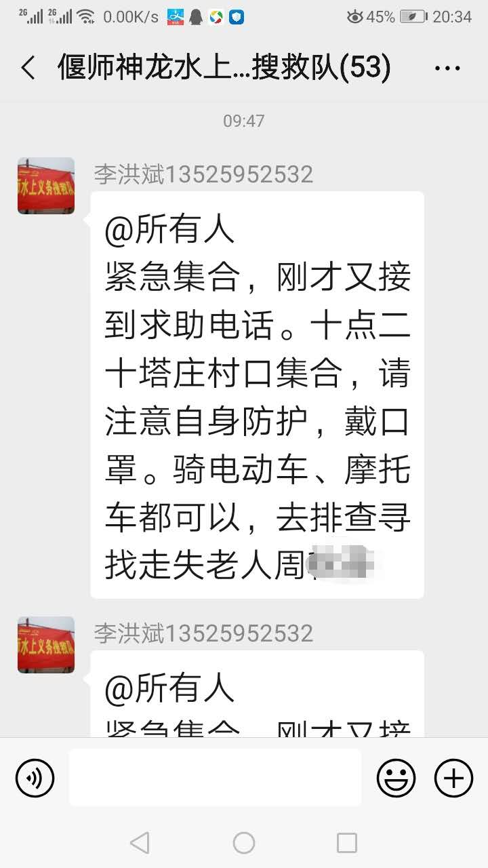The height and width of the screenshot is (868, 488).
Task: Open the emoji sticker panel
Action: click(x=396, y=777)
